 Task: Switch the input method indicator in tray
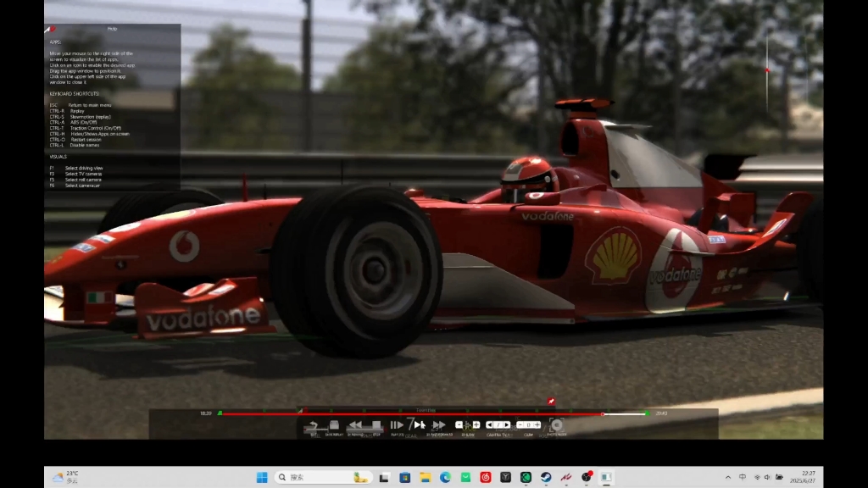point(743,477)
